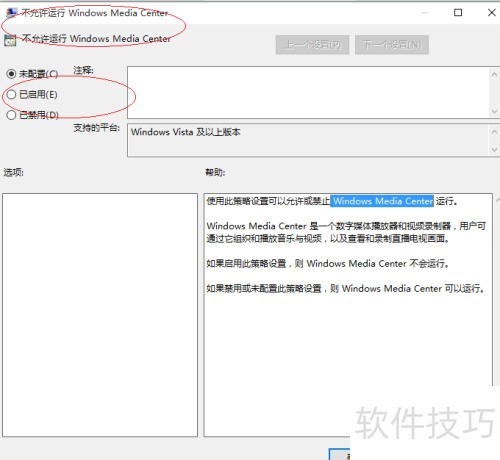Click the 选项 options pane
Screen dimensions: 500x460
100,315
